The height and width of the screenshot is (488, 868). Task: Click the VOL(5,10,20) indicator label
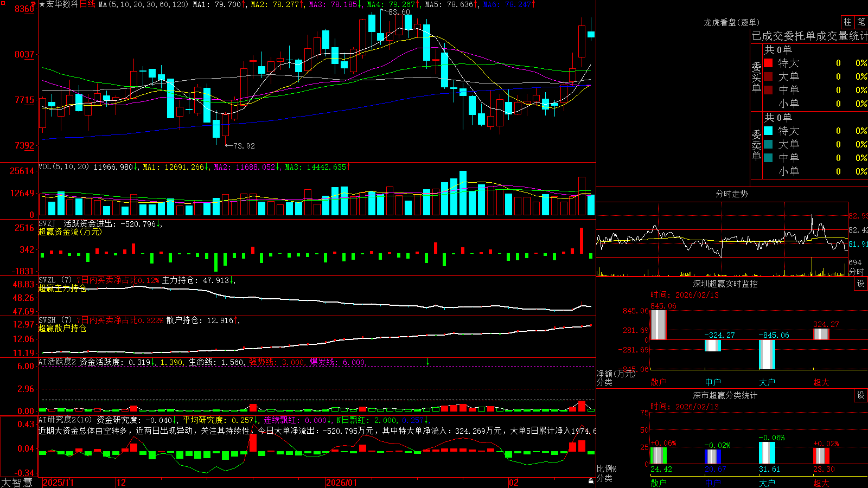click(63, 167)
